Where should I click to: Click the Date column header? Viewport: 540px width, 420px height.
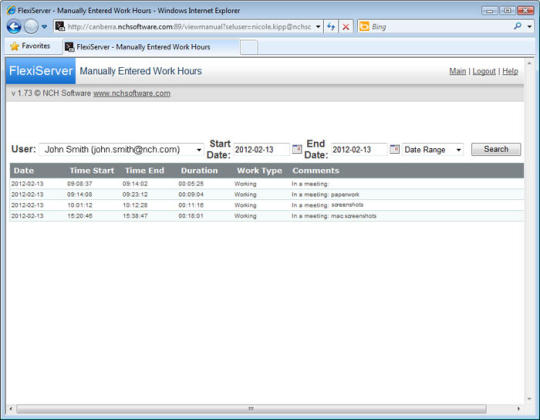click(23, 171)
